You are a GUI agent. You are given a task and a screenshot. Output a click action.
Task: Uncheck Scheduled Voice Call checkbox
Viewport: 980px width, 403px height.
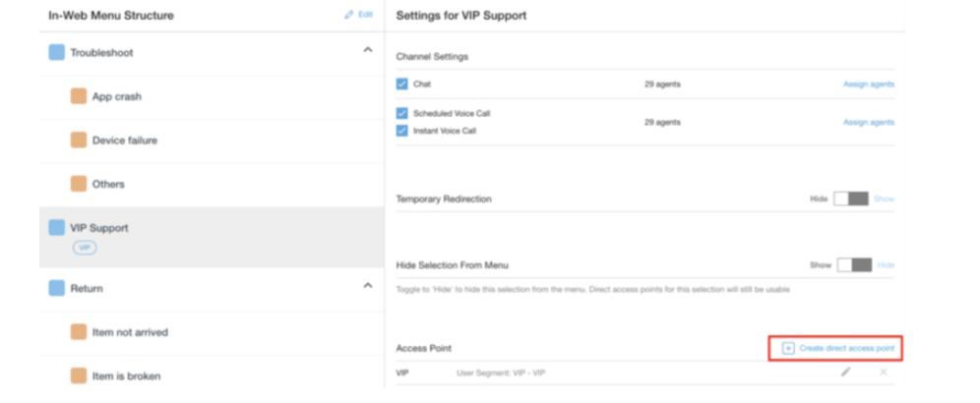click(x=402, y=113)
